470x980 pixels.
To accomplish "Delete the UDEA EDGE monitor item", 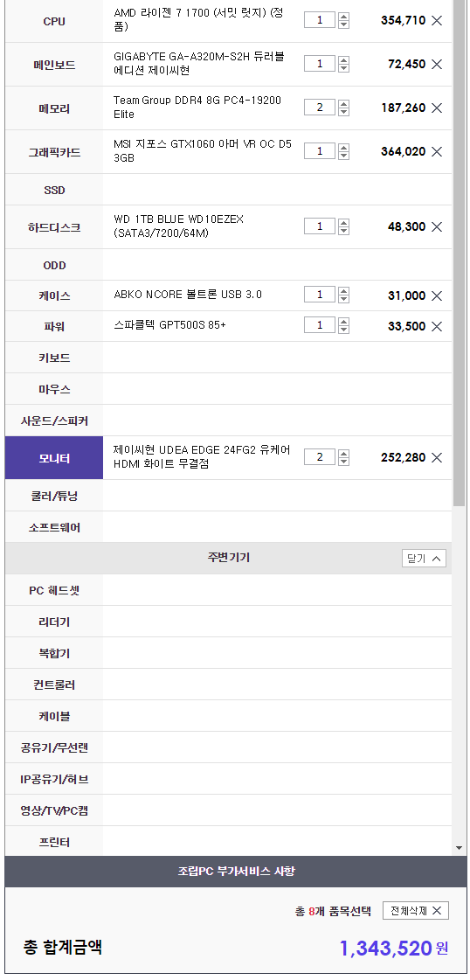I will coord(437,457).
